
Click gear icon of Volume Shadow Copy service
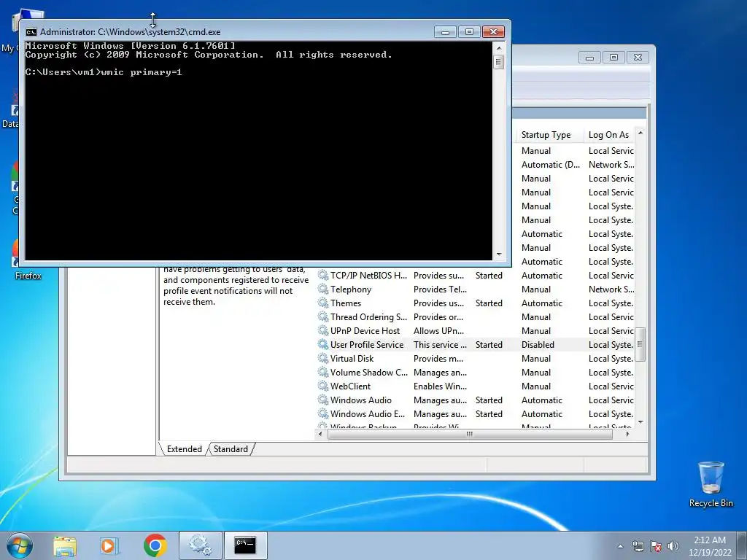pyautogui.click(x=323, y=372)
